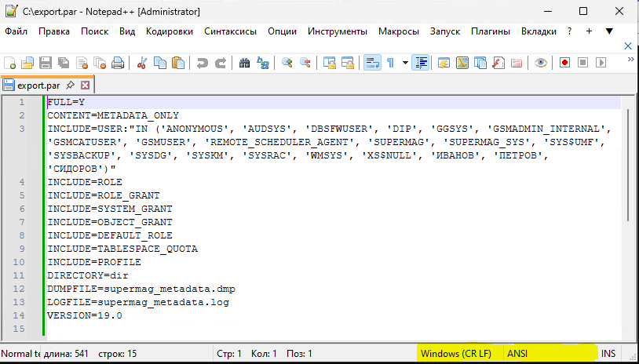The height and width of the screenshot is (364, 639).
Task: Click the Zoom in magnifier icon
Action: coord(287,63)
